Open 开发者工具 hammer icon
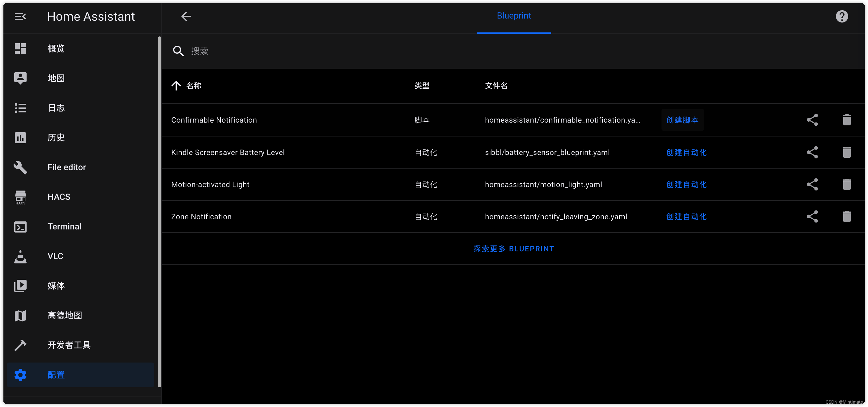Viewport: 868px width, 407px height. (x=20, y=345)
